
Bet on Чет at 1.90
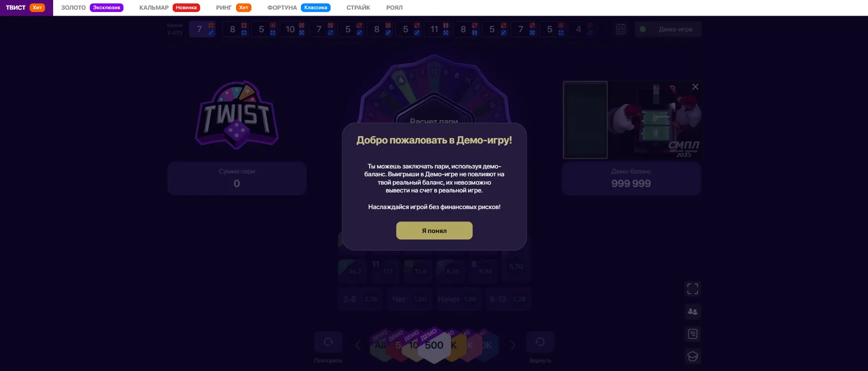click(x=410, y=299)
